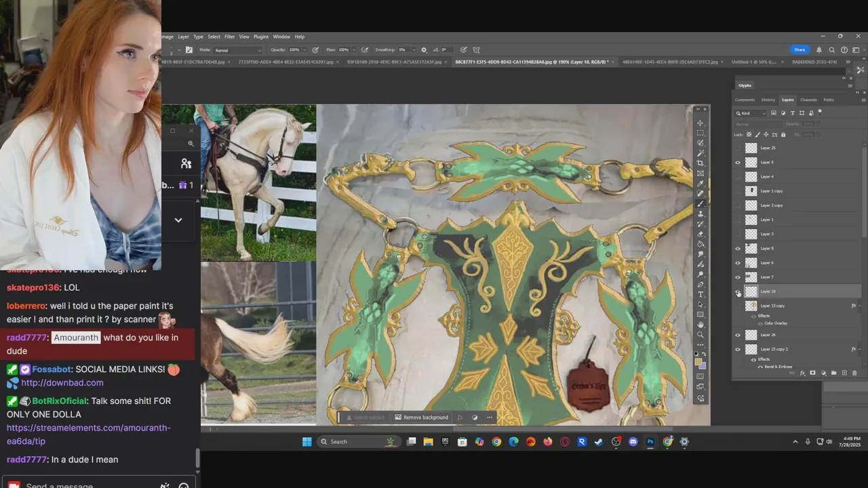Open Steam from the taskbar
This screenshot has height=488, width=868.
point(598,442)
